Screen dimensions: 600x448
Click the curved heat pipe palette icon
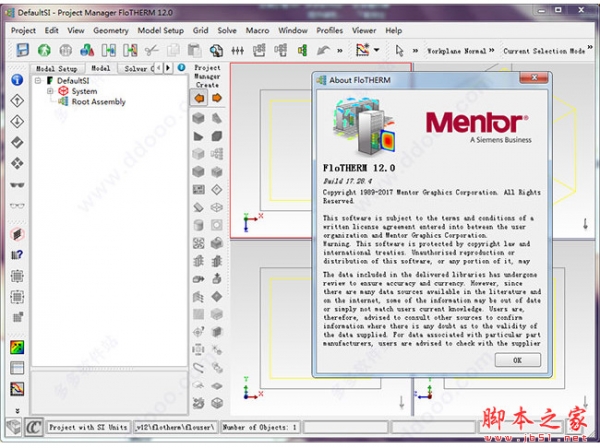point(198,368)
